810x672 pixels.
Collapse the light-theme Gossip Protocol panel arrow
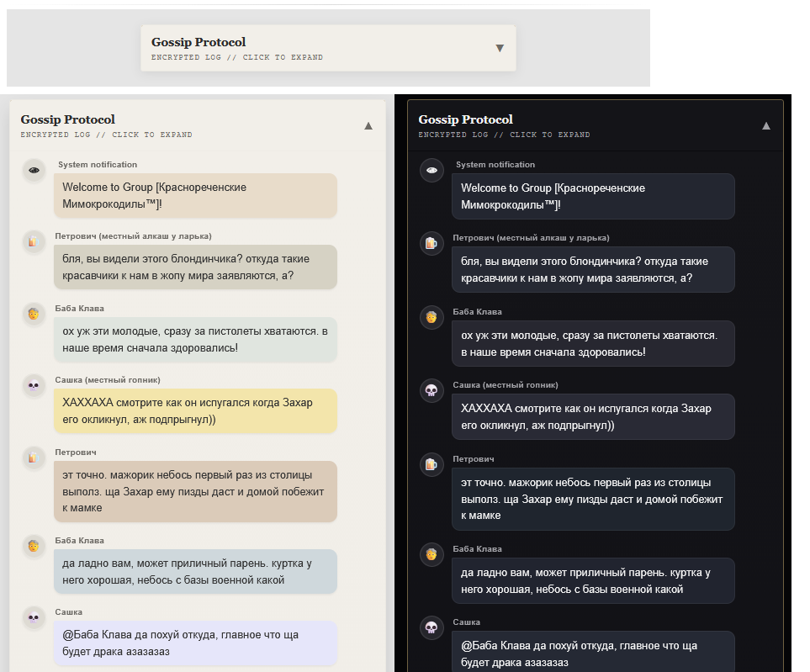click(368, 125)
